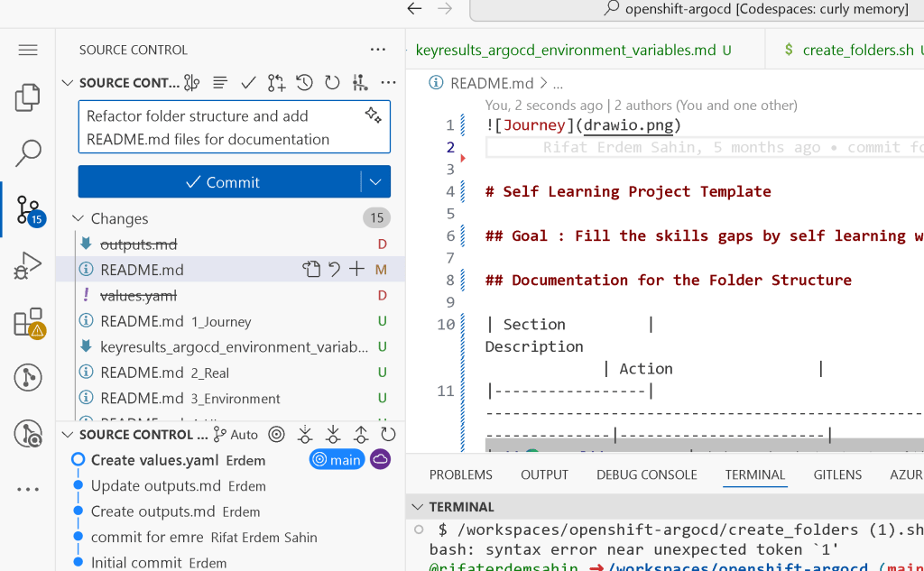Open the Run and Debug view
This screenshot has width=924, height=571.
[28, 266]
